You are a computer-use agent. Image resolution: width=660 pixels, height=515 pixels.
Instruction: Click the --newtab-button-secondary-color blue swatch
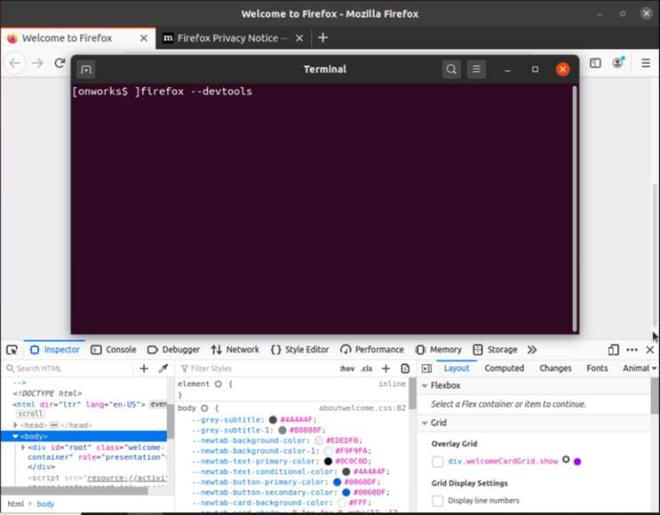[346, 492]
